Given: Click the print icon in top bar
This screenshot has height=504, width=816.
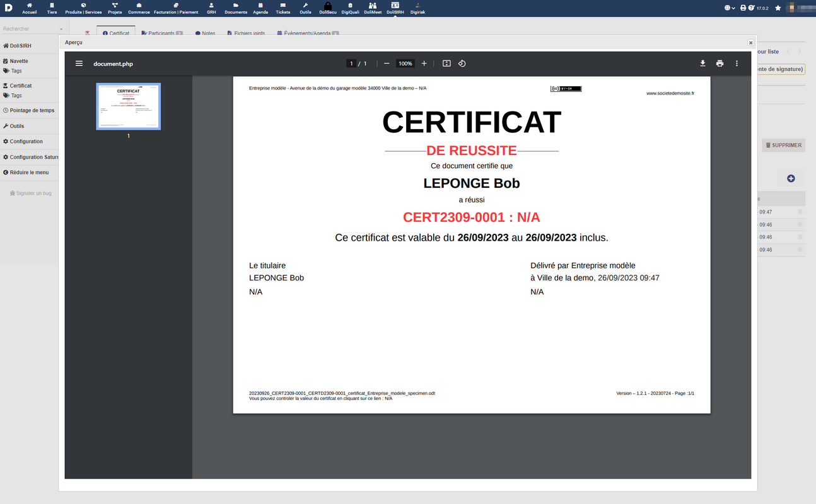Looking at the screenshot, I should (x=743, y=8).
